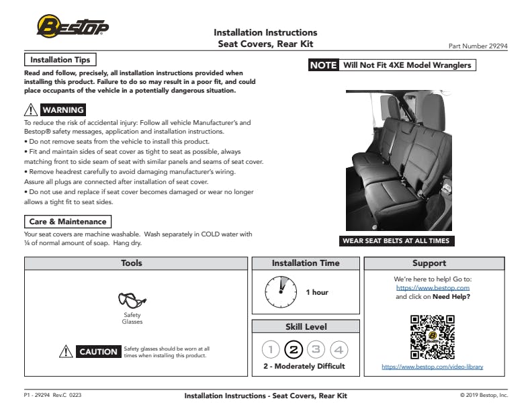
Task: Open the Bestop video-library link
Action: click(432, 367)
